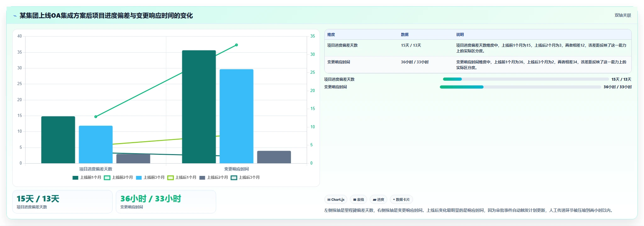Toggle the 上线后1个月 legend series
644x226 pixels.
coord(182,178)
